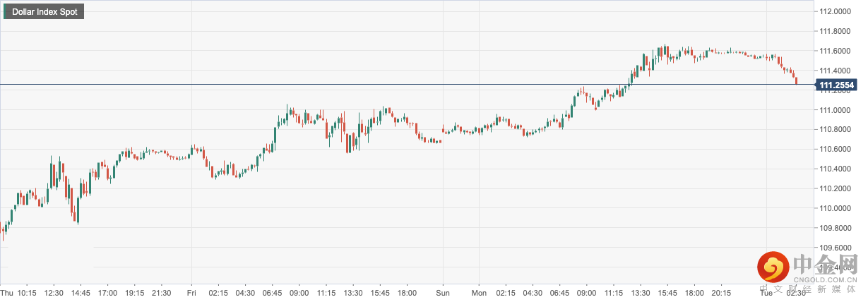Click the 110.0000 price axis label

click(x=835, y=208)
